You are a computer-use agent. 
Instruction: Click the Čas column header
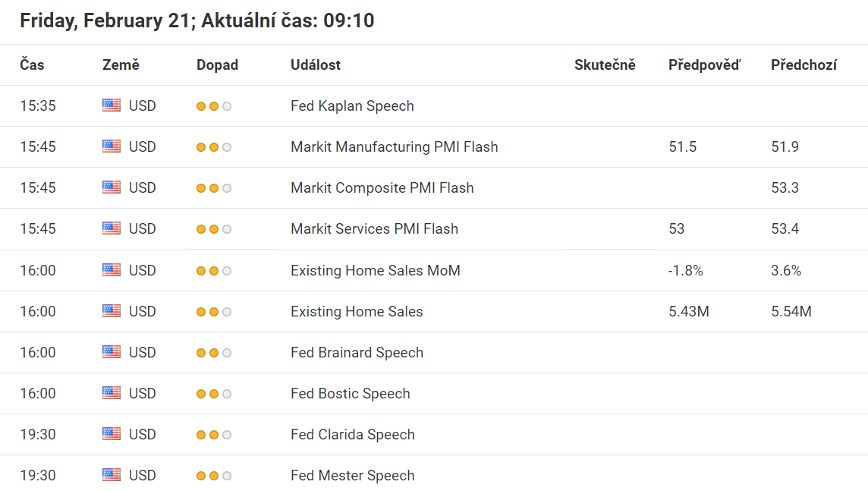click(32, 65)
